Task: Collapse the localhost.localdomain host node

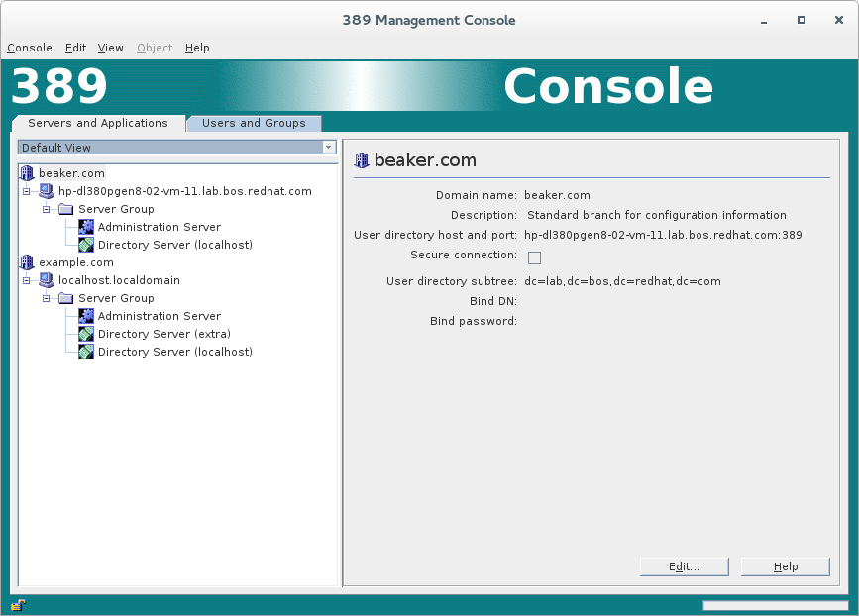Action: click(27, 281)
